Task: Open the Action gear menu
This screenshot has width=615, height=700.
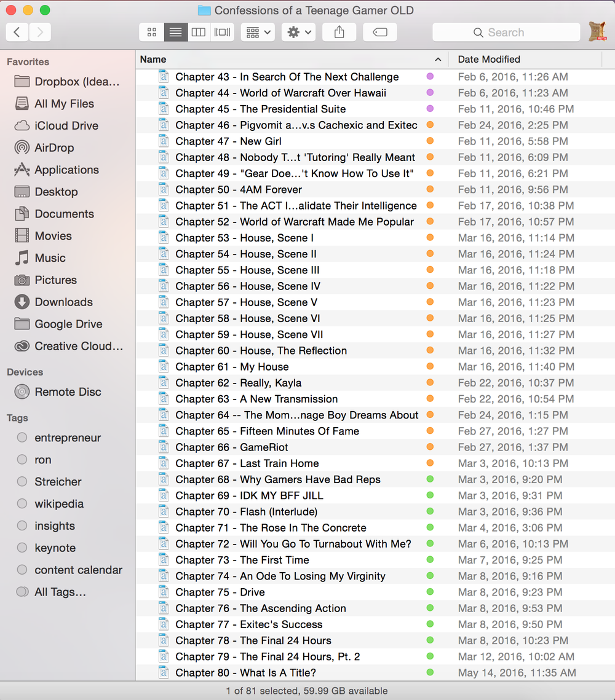Action: [x=299, y=32]
